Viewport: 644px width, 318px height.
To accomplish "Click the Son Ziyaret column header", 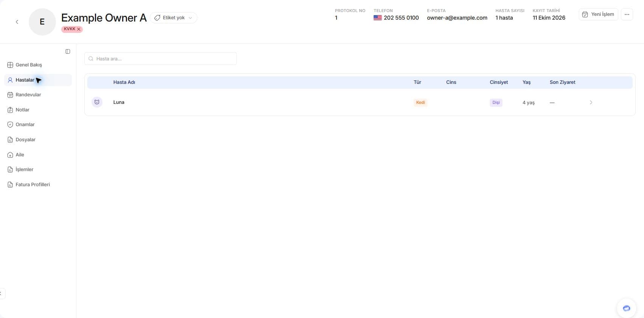I will [562, 82].
